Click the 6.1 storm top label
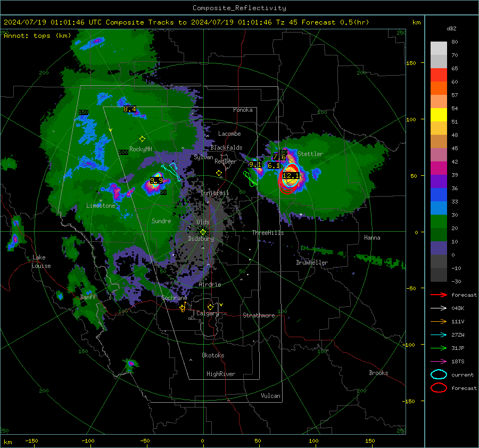Image resolution: width=479 pixels, height=448 pixels. (274, 166)
